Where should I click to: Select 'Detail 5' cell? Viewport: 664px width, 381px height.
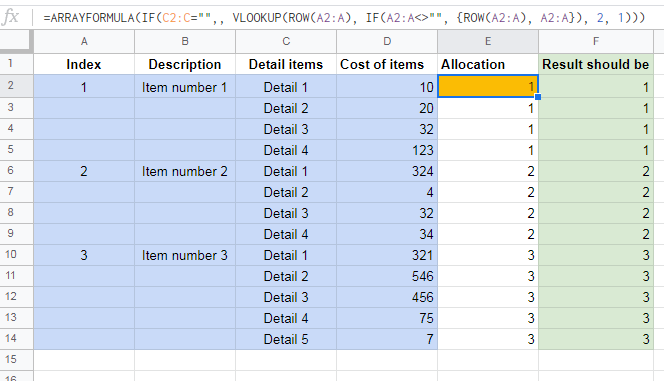click(286, 339)
